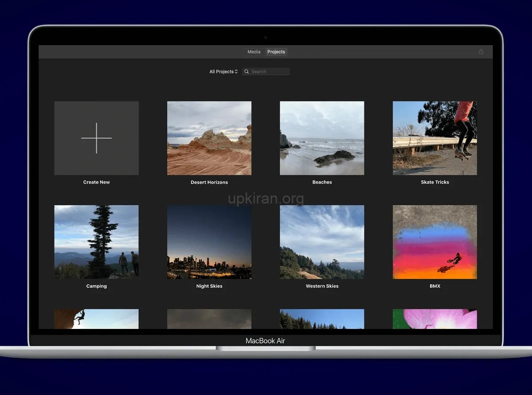
Task: Open the BMX project thumbnail
Action: coord(434,242)
